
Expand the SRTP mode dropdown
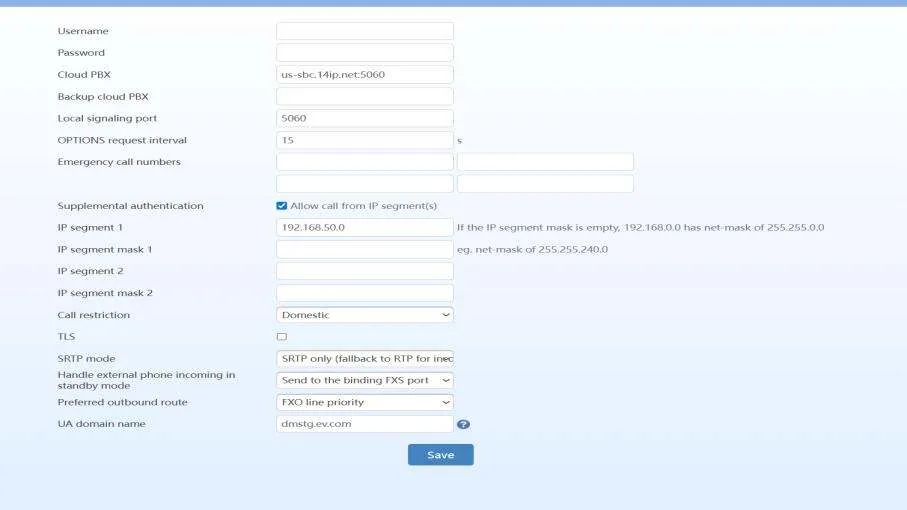pyautogui.click(x=365, y=359)
